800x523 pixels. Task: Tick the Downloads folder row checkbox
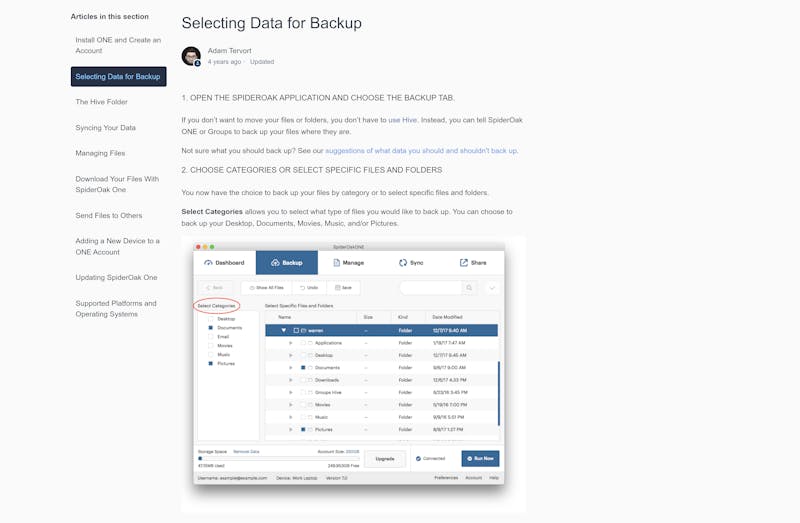click(x=303, y=380)
